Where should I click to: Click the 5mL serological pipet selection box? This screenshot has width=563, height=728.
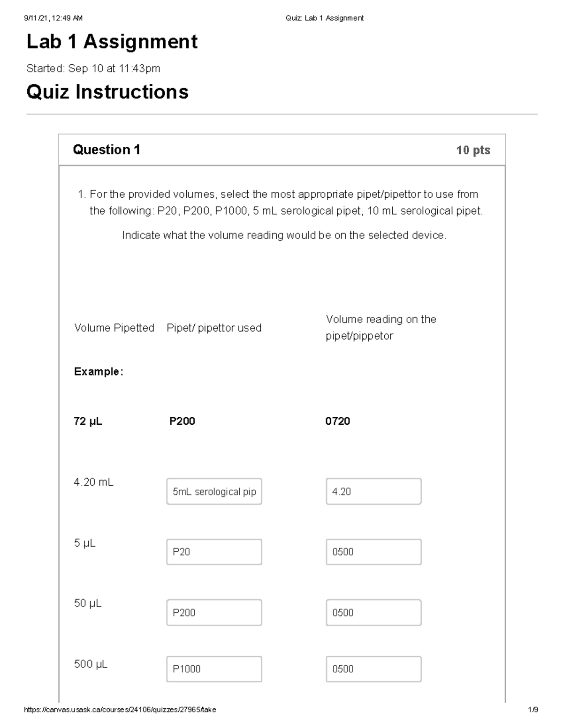[x=213, y=491]
